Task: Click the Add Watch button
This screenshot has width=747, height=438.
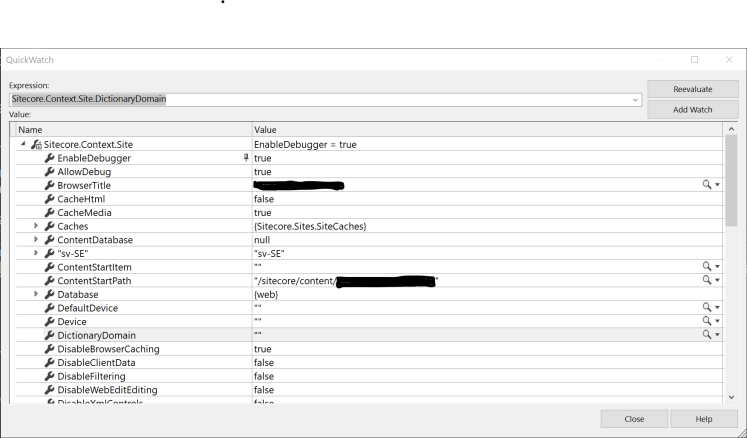Action: 692,109
